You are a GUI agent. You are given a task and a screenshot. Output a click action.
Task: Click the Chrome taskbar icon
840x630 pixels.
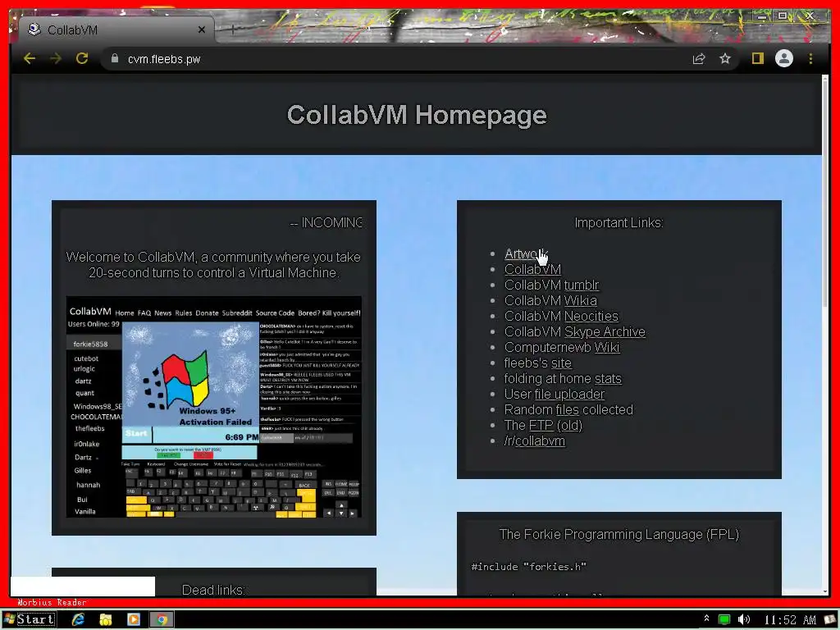[162, 620]
